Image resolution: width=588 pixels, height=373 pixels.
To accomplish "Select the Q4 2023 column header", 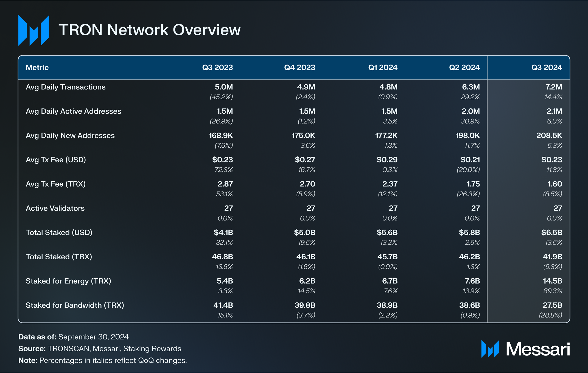I will [x=299, y=68].
